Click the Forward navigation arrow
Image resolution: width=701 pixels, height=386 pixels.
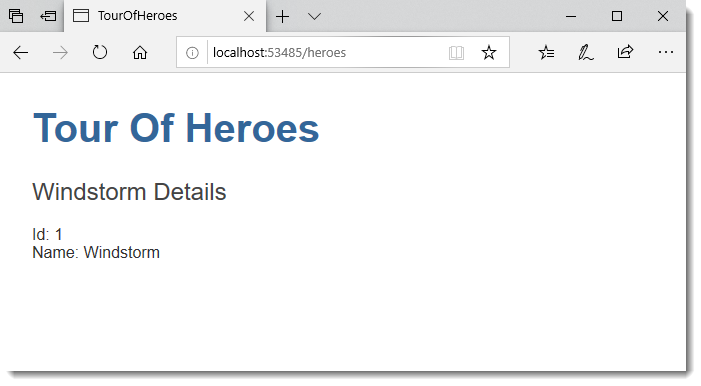[x=60, y=53]
